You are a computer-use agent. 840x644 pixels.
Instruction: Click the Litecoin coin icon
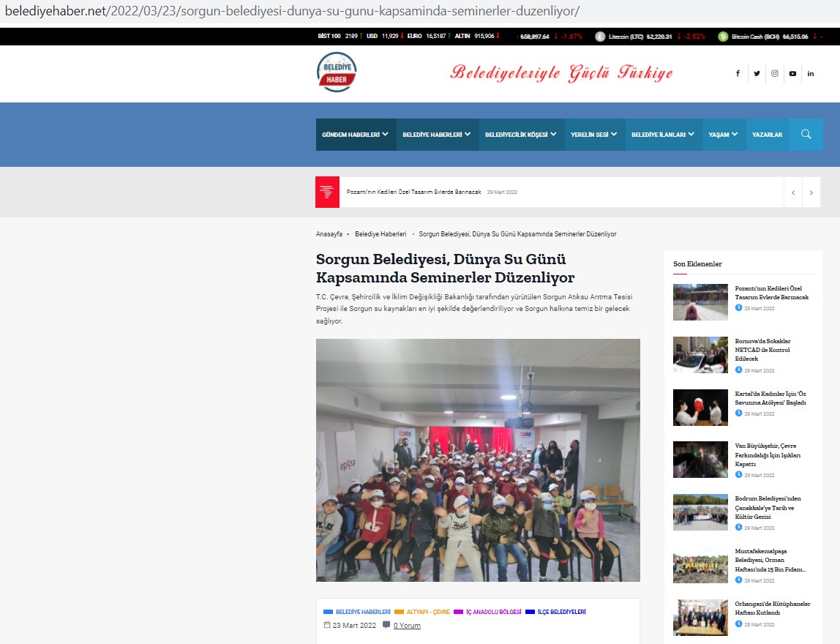click(x=600, y=37)
